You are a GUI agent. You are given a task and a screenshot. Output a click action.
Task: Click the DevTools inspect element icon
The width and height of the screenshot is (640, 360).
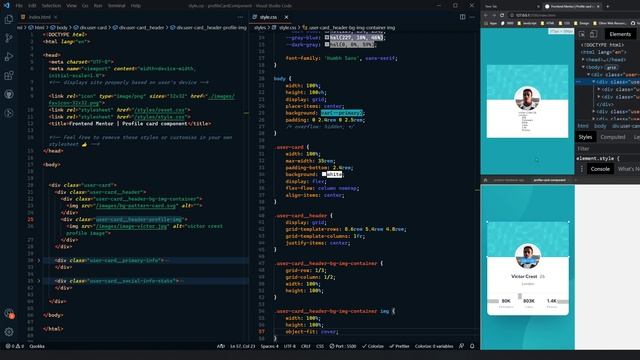point(582,34)
